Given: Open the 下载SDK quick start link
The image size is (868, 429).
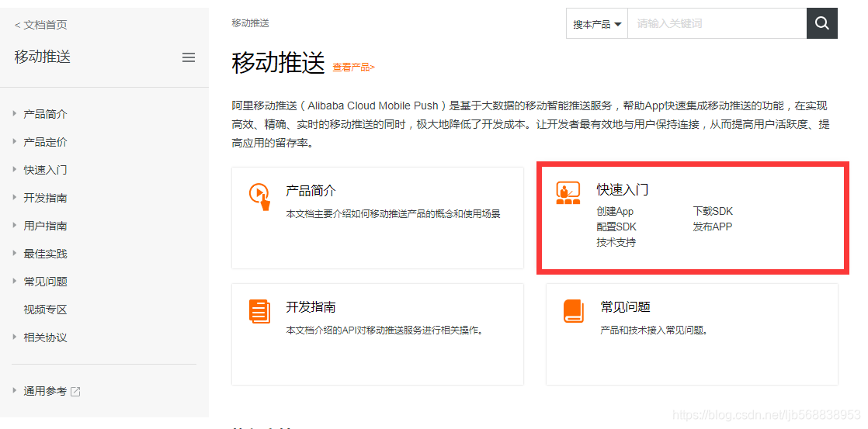Looking at the screenshot, I should pos(713,211).
